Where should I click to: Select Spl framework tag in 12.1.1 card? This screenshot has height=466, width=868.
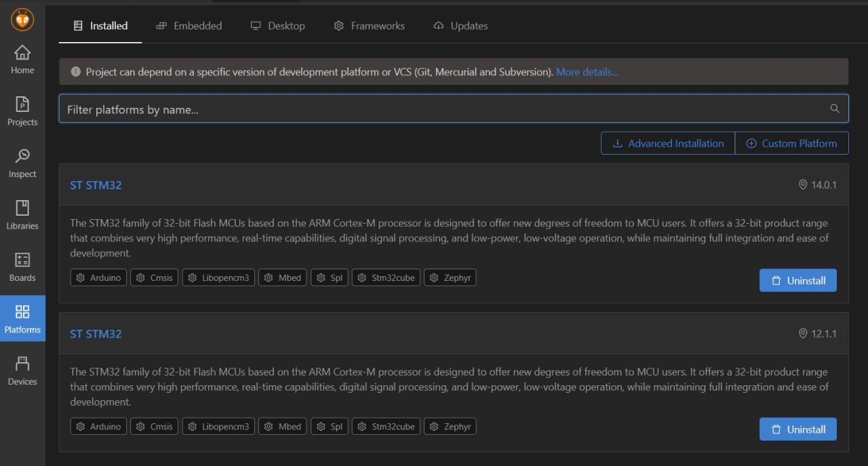330,427
